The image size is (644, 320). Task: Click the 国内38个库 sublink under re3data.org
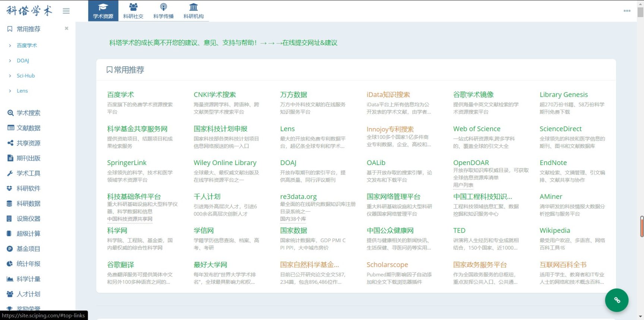[293, 219]
